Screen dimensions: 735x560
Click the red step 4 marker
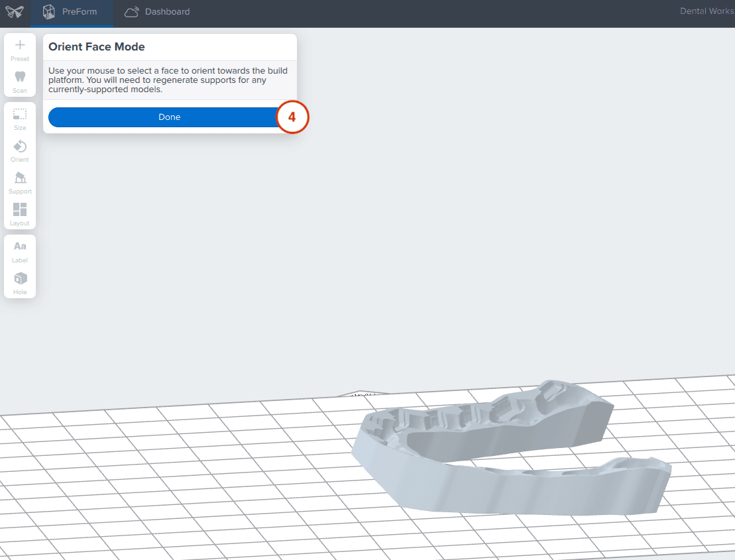[x=292, y=117]
